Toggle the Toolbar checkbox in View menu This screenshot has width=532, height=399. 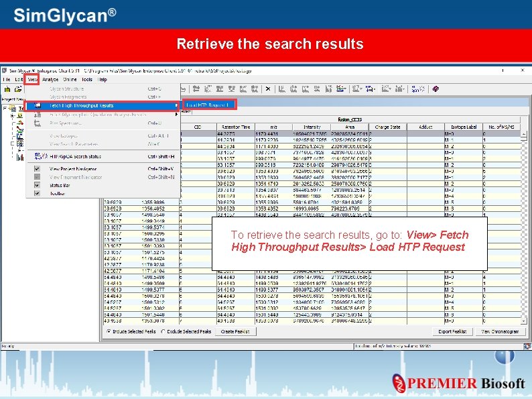(x=38, y=193)
